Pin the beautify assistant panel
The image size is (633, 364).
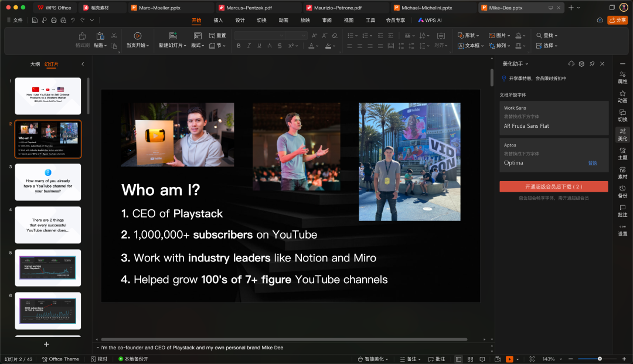pyautogui.click(x=592, y=64)
